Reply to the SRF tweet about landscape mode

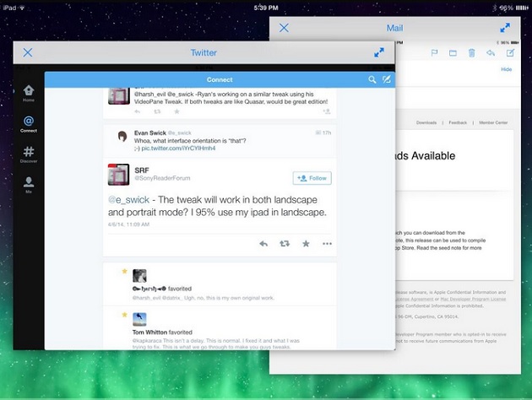pos(263,244)
